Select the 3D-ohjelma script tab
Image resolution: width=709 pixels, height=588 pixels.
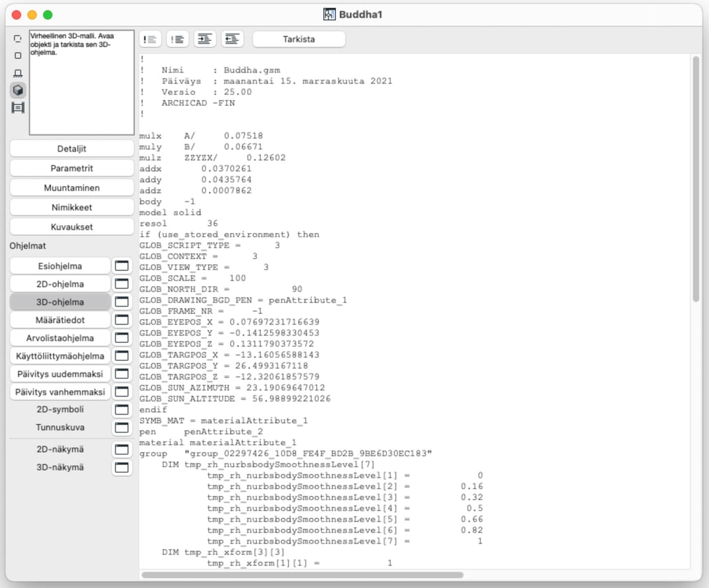point(60,302)
